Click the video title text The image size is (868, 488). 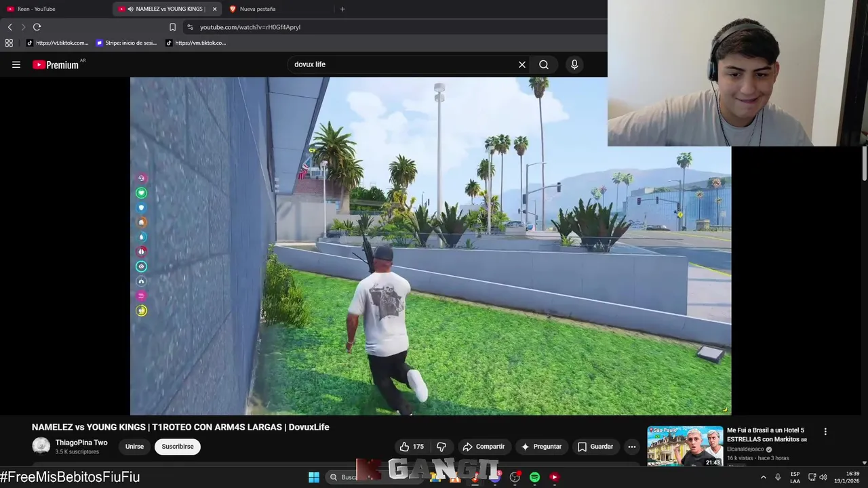click(180, 427)
